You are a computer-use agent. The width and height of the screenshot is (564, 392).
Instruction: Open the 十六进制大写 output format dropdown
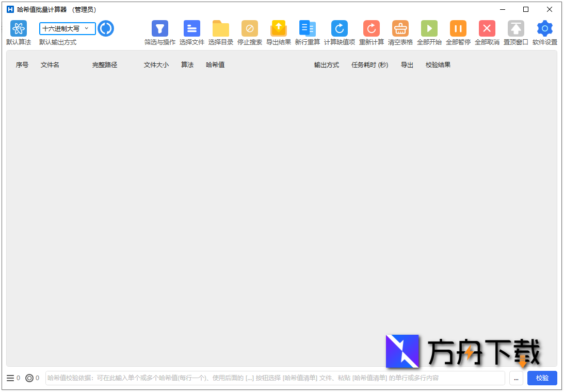coord(67,28)
